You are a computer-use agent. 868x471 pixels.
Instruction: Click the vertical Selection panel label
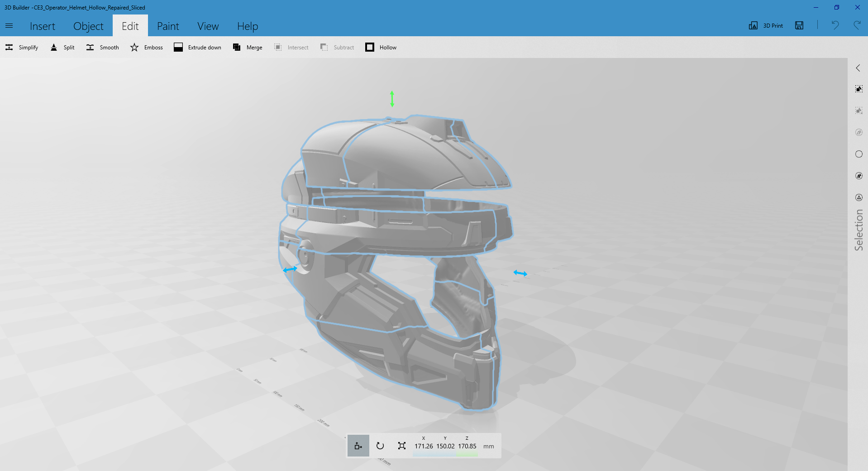[858, 230]
